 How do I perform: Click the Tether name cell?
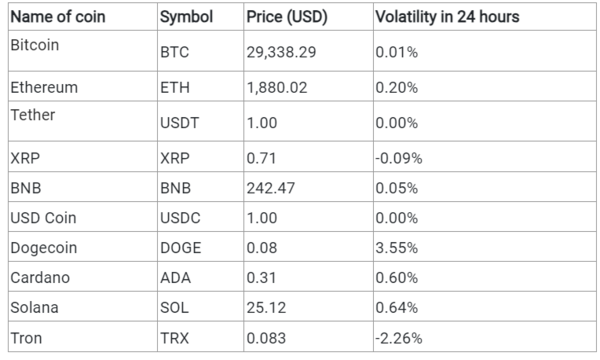pyautogui.click(x=83, y=122)
